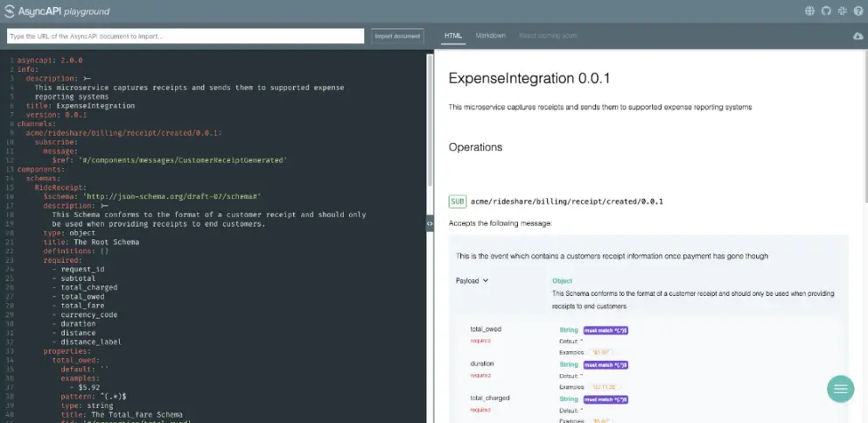Open the floating hamburger menu button
This screenshot has width=868, height=423.
click(x=840, y=389)
